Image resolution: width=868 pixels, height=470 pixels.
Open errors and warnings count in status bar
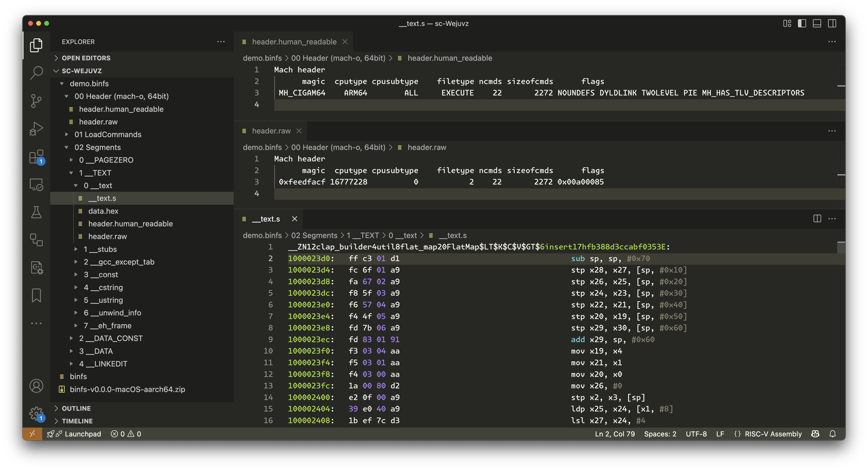click(126, 434)
